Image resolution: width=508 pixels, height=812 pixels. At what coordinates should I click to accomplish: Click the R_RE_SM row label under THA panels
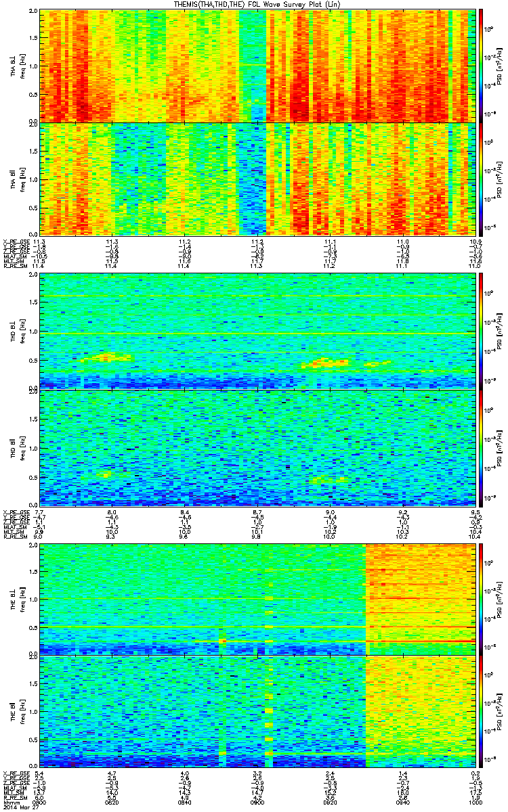point(14,267)
